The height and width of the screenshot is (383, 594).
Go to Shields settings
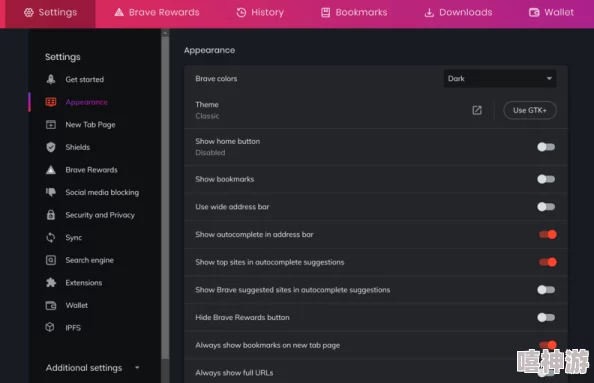coord(78,147)
